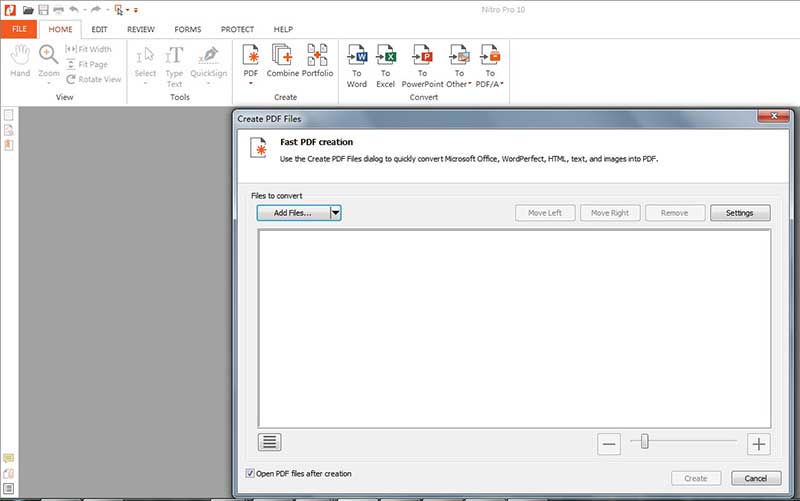Activate the Hand tool

pos(20,61)
